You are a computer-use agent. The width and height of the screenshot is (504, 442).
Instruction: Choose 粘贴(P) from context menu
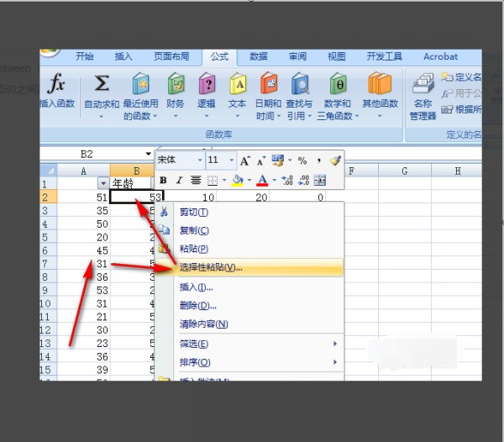pyautogui.click(x=249, y=249)
